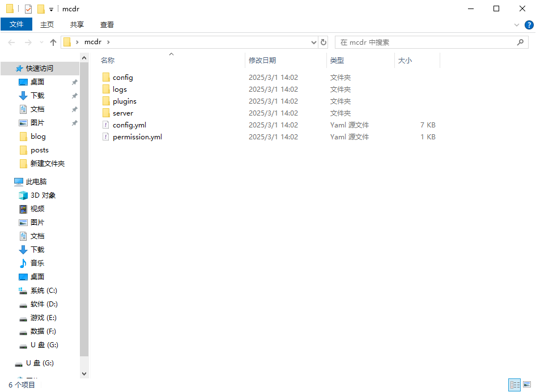Switch to details view icon in status bar
Screen dimensions: 536x392
(x=514, y=385)
